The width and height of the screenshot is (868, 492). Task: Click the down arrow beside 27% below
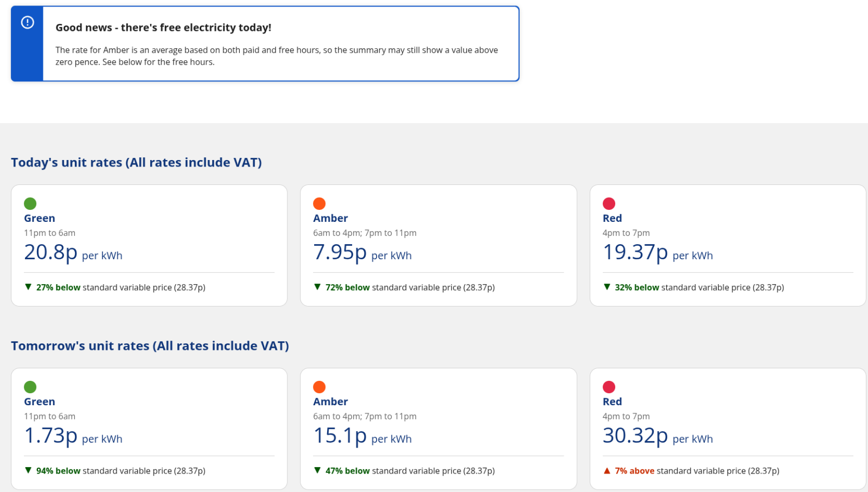pos(28,287)
